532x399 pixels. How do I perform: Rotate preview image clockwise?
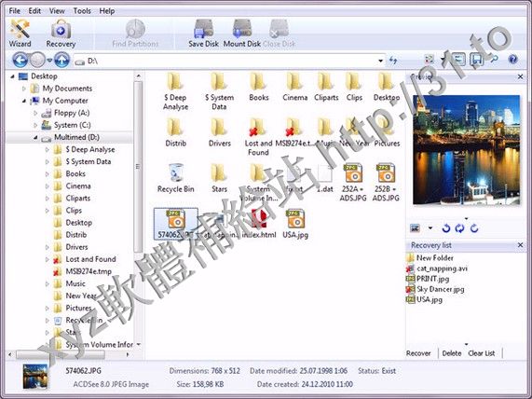[474, 228]
